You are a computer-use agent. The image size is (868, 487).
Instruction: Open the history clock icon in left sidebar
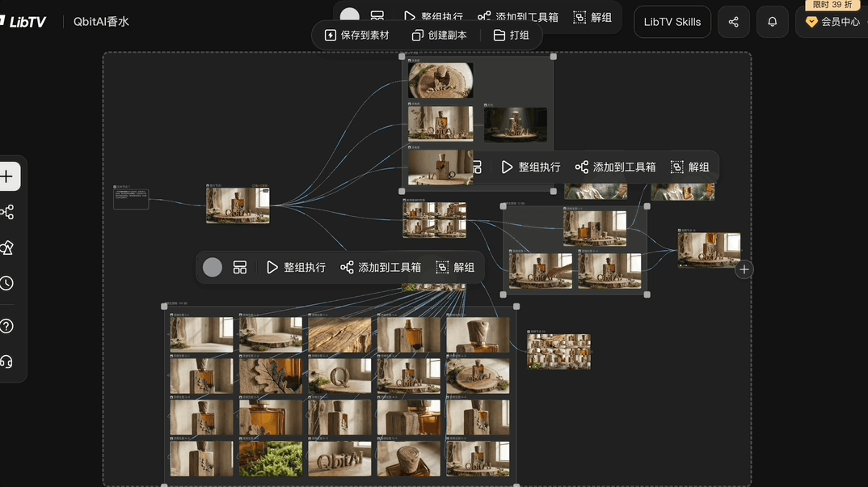point(7,283)
